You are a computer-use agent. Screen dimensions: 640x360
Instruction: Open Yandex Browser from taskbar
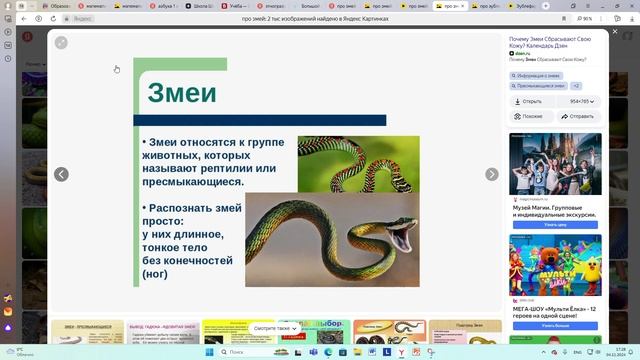point(402,352)
